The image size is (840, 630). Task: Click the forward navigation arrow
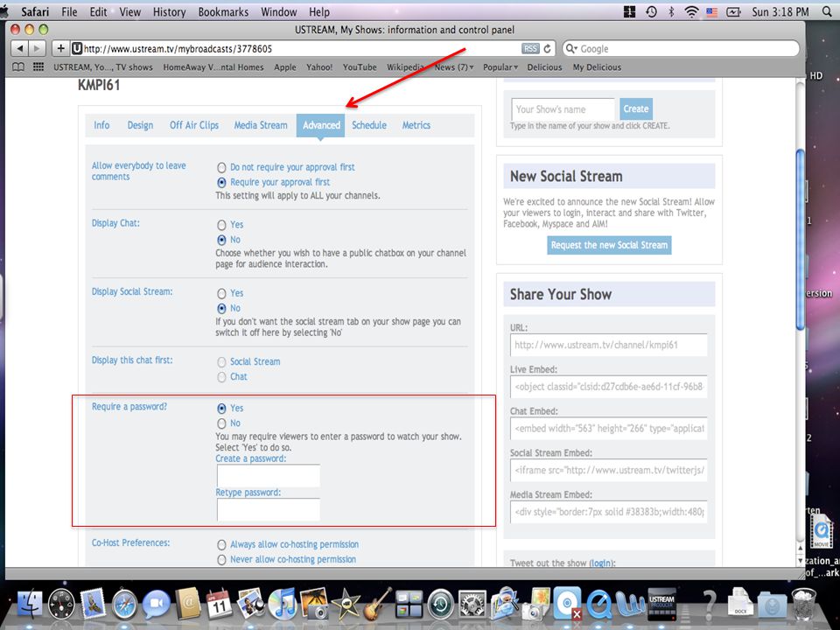tap(37, 49)
